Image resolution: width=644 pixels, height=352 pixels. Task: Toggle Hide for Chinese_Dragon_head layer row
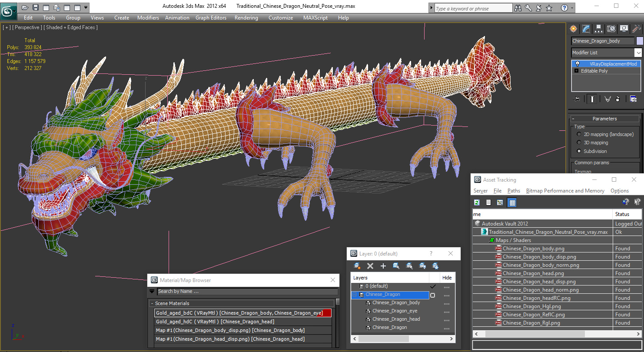click(x=447, y=319)
